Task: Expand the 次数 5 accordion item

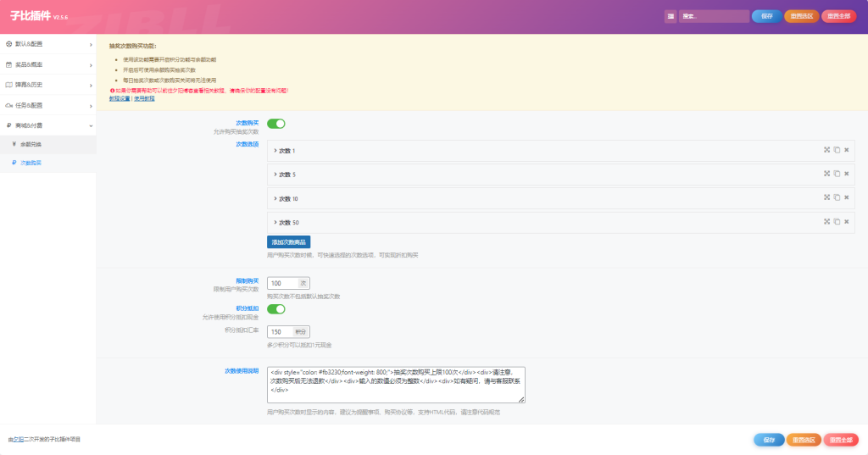Action: [285, 175]
